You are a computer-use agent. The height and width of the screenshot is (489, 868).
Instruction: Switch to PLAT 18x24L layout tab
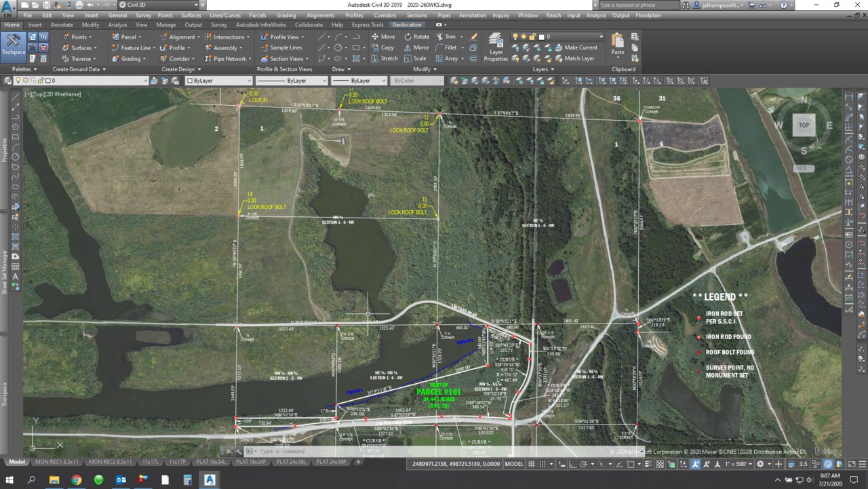[210, 462]
